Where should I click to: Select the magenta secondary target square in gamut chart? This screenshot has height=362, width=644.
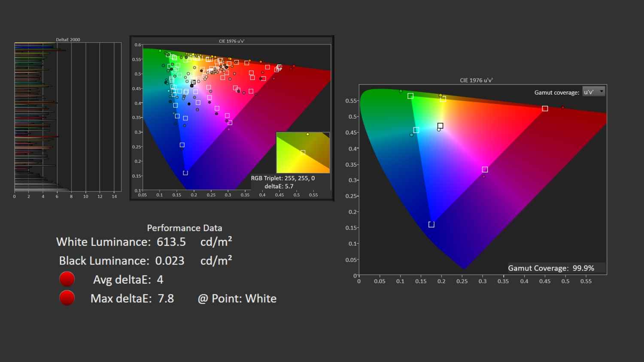(x=485, y=169)
